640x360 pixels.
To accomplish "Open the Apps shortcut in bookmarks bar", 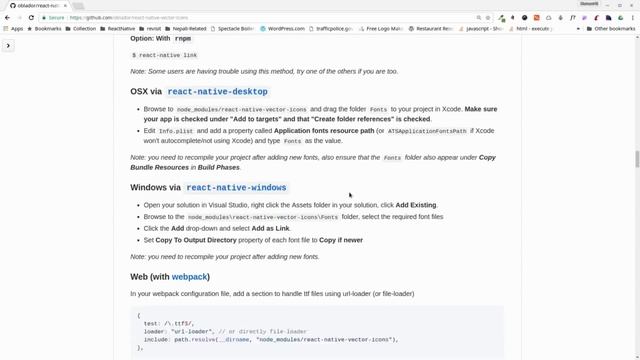I will click(13, 29).
